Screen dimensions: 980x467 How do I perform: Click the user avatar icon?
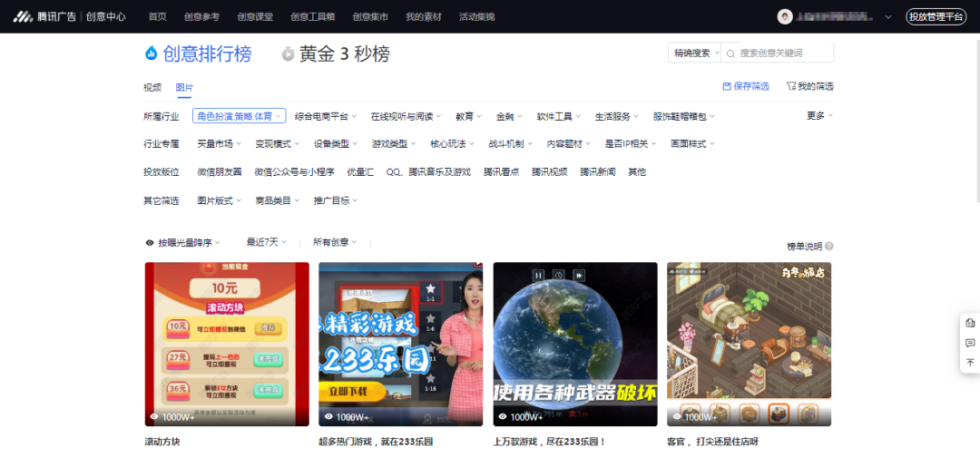(x=785, y=17)
